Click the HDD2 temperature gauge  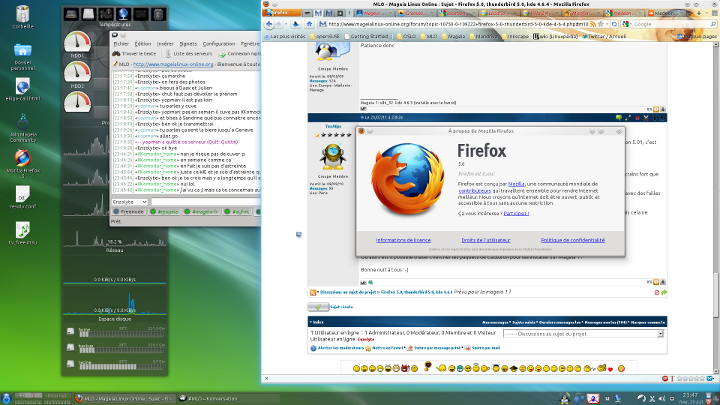[x=77, y=73]
